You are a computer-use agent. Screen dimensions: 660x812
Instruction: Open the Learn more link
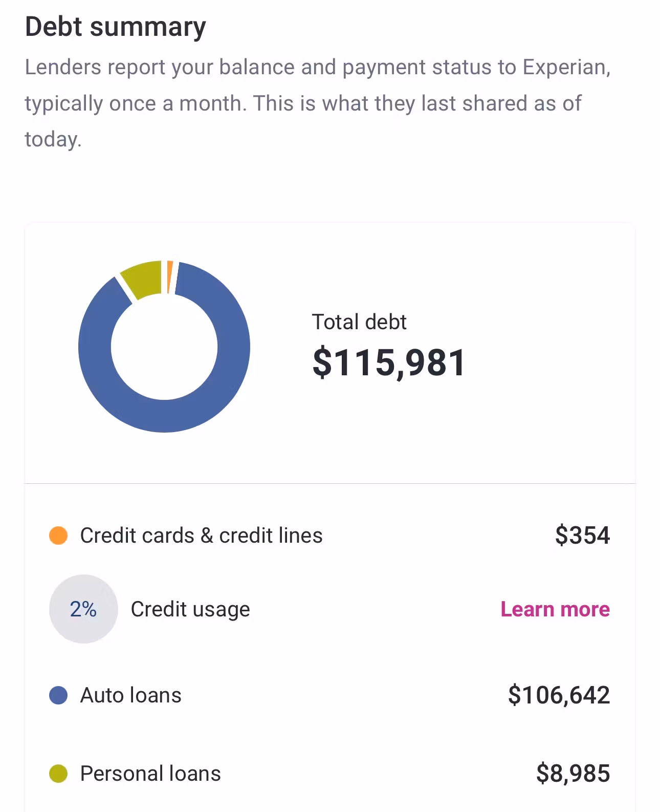pyautogui.click(x=555, y=609)
